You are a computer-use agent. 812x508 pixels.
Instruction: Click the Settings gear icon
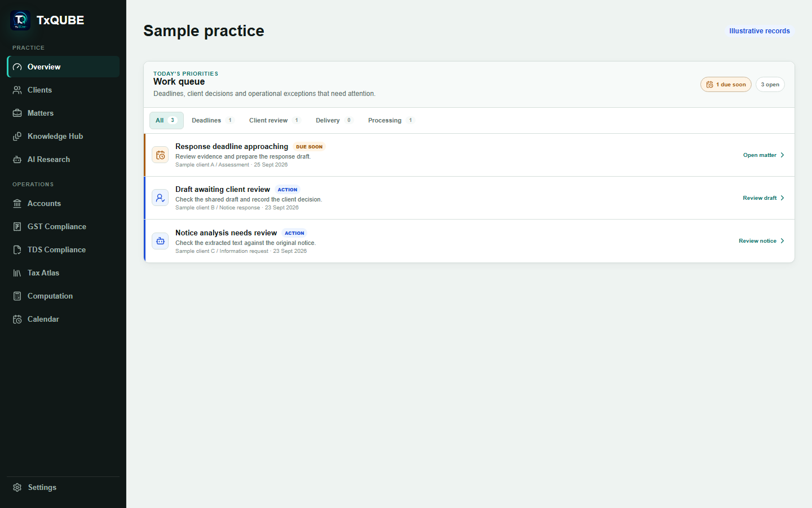pos(17,487)
